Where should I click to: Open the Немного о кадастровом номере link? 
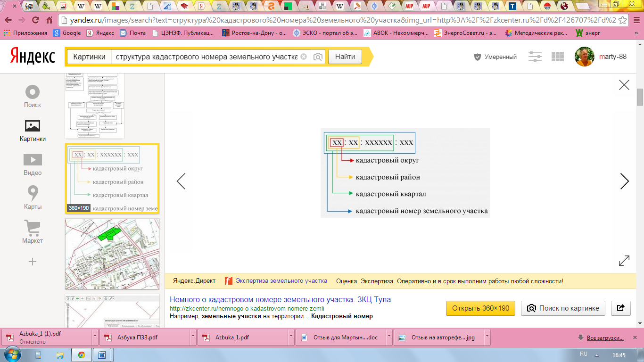tap(280, 299)
